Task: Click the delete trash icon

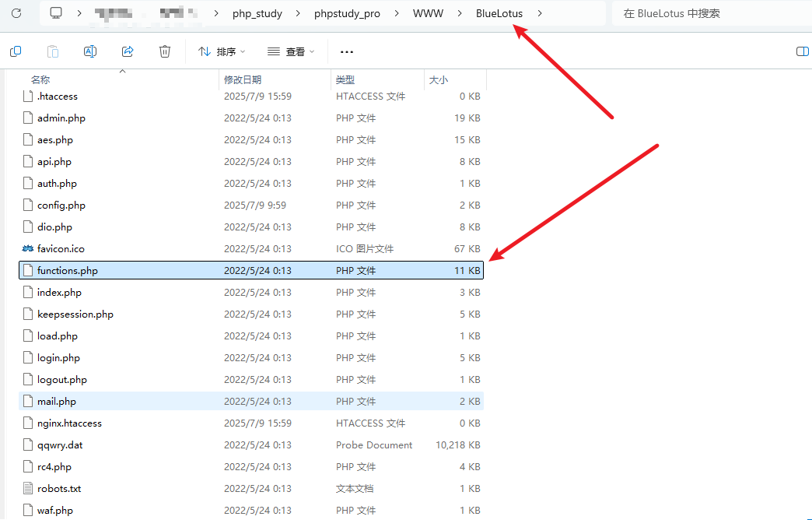Action: [165, 51]
